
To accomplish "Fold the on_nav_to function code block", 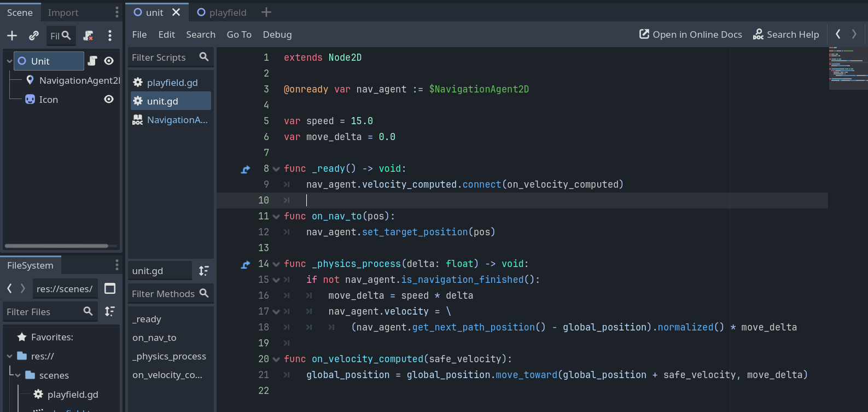I will pos(276,217).
